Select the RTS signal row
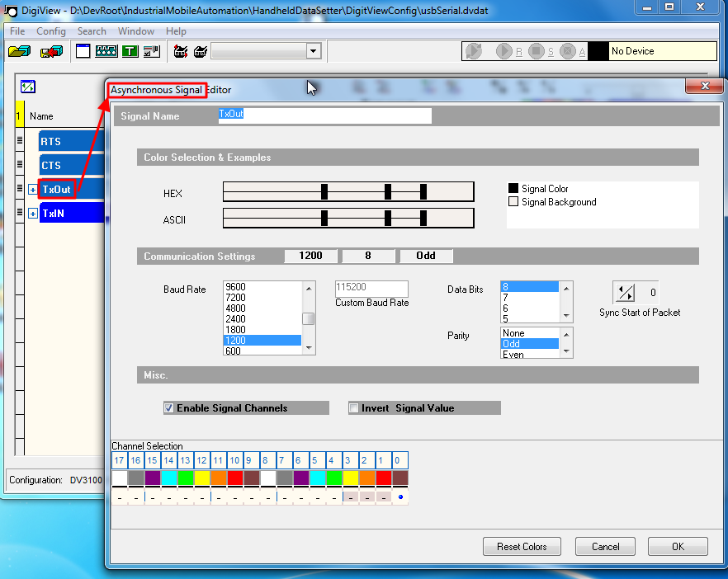Image resolution: width=728 pixels, height=579 pixels. 72,141
